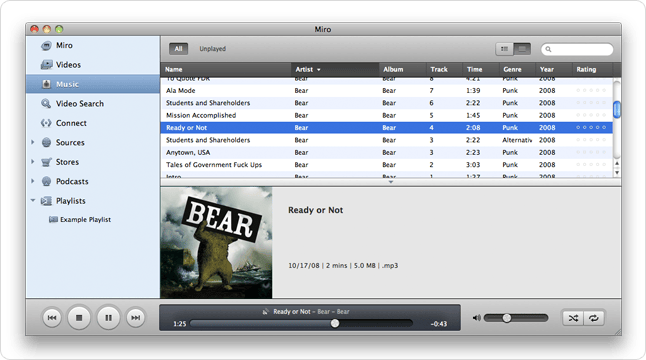Toggle shuffle mode
The height and width of the screenshot is (360, 646).
coord(573,318)
